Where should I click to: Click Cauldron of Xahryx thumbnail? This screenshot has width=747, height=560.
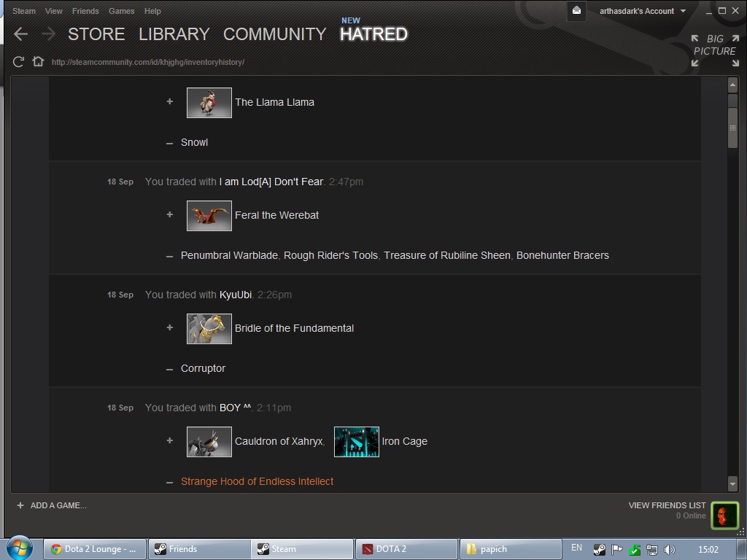209,442
